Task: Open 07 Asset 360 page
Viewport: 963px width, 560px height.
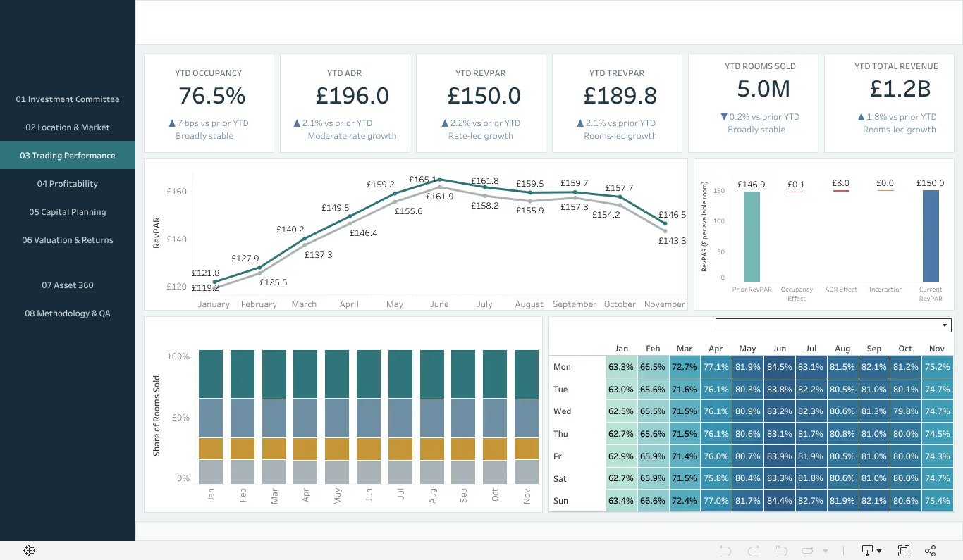Action: pos(68,285)
